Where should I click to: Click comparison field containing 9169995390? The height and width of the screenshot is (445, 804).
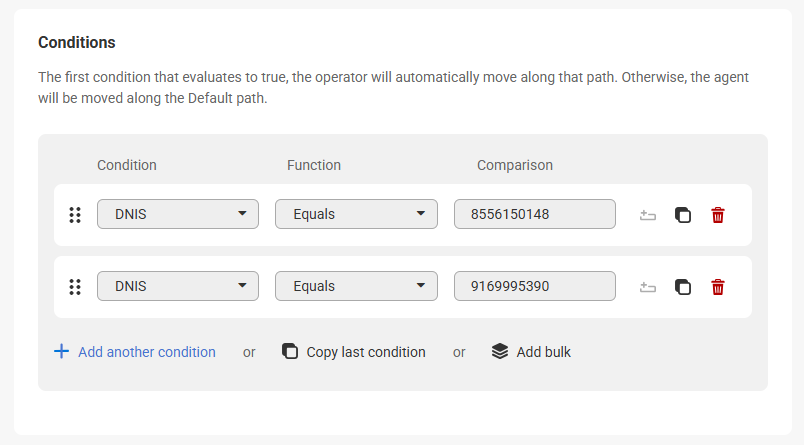[534, 286]
